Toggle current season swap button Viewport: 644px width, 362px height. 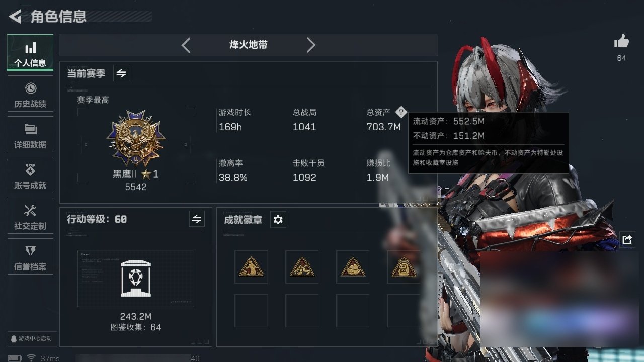(x=121, y=73)
